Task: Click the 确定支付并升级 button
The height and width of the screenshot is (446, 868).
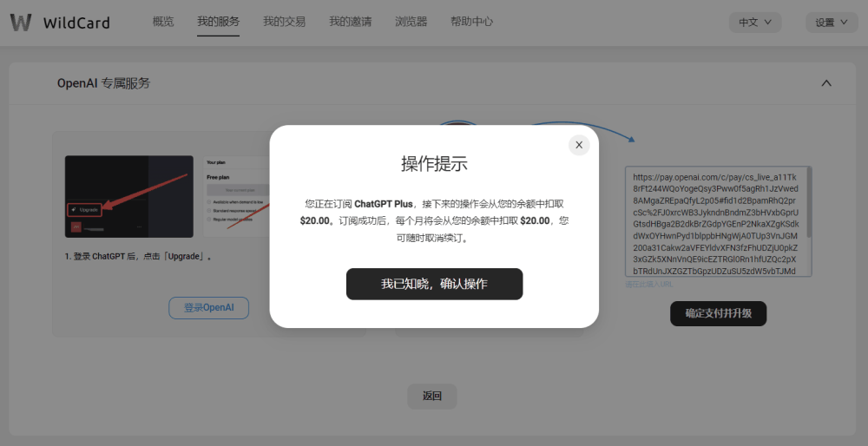Action: (x=718, y=313)
